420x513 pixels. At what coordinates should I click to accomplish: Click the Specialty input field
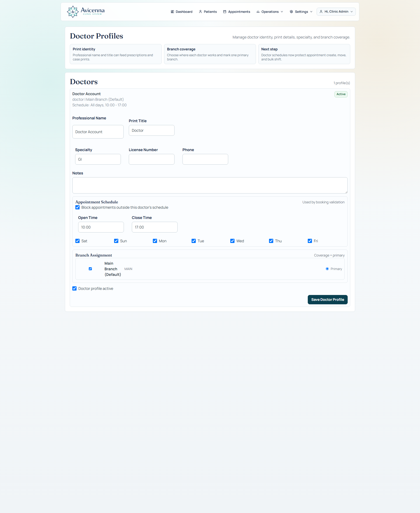tap(98, 159)
